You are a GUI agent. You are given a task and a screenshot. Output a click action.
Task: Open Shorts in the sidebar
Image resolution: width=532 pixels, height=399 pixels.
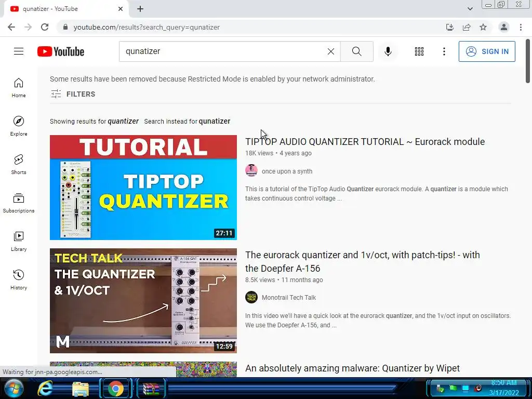click(x=19, y=165)
